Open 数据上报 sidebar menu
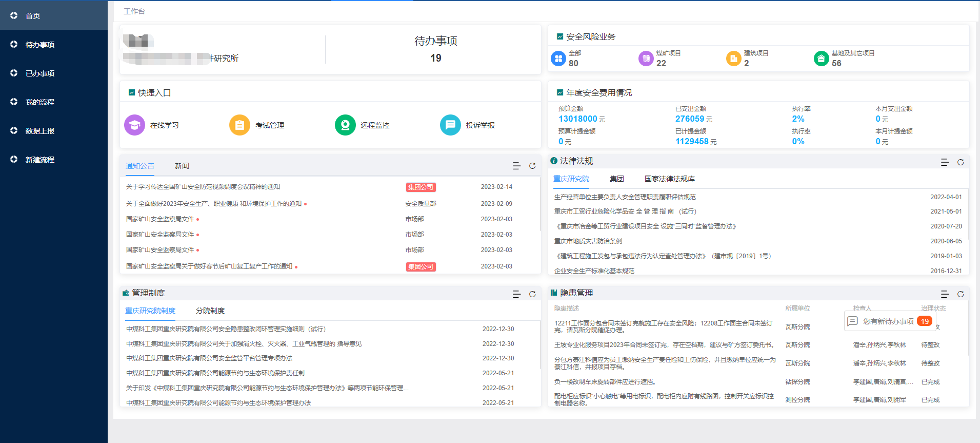 pos(54,130)
